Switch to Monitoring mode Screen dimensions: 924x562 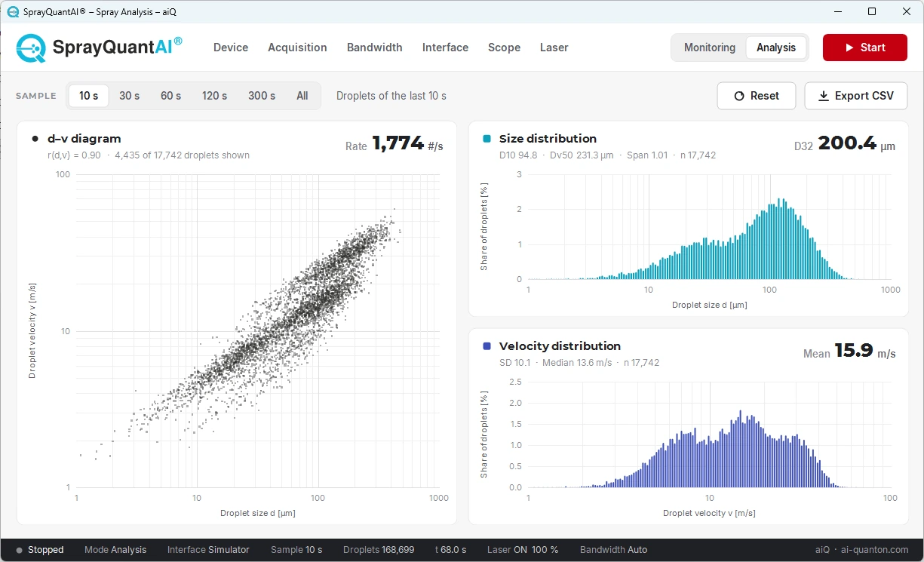tap(710, 48)
